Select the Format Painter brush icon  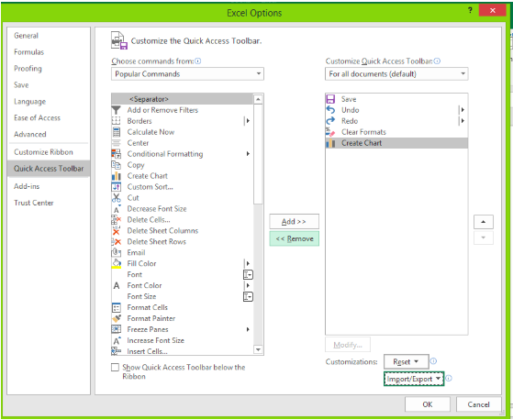point(117,318)
